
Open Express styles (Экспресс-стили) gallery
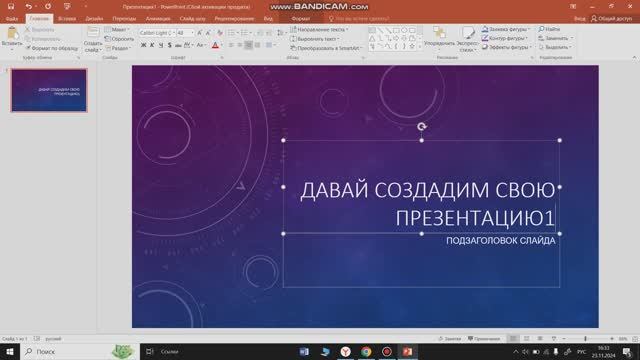click(x=467, y=40)
